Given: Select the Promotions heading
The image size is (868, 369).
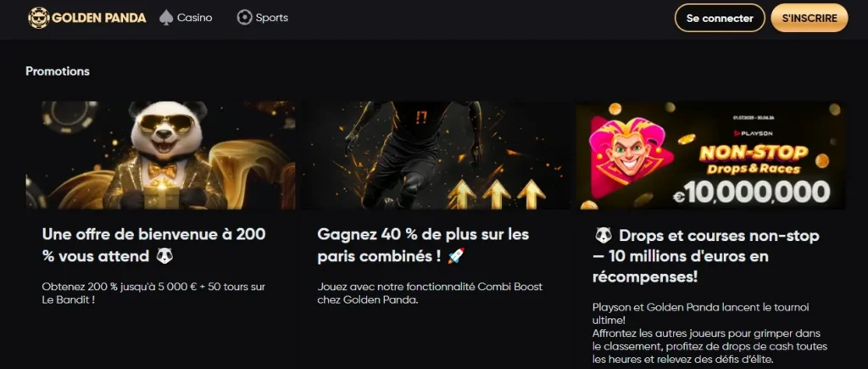Looking at the screenshot, I should [58, 71].
